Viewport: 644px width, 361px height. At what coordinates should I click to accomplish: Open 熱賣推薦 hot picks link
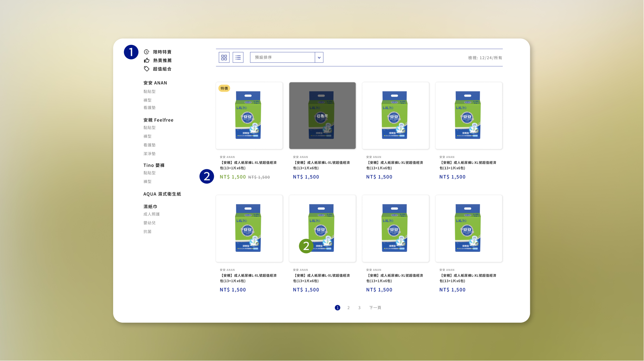pos(162,60)
